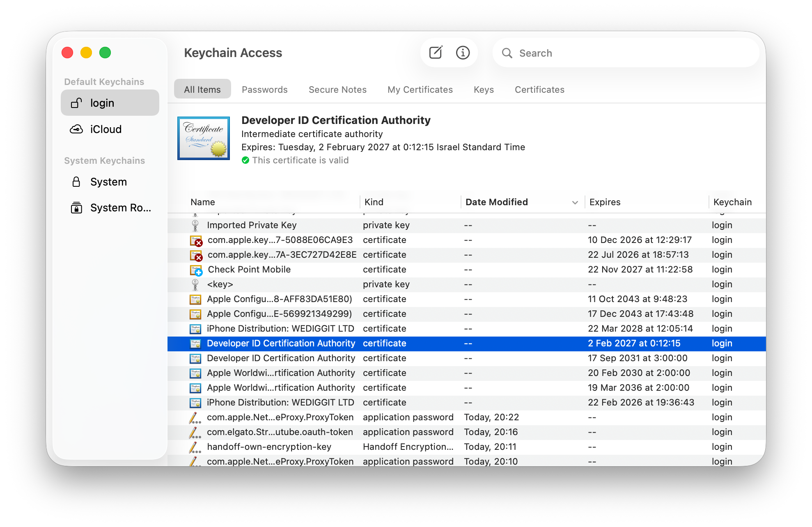Click the key icon of Imported Private Key

[195, 225]
